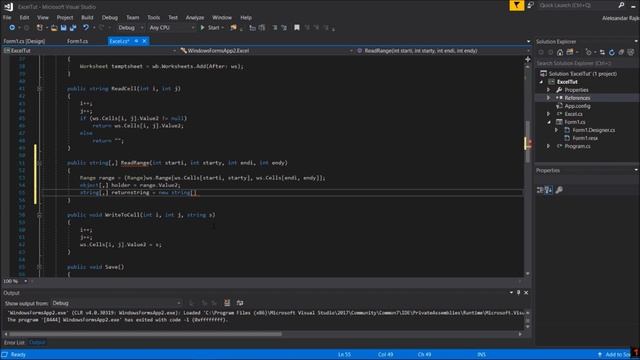640x360 pixels.
Task: Click the yellow notifications filter flag icon
Action: tap(517, 5)
